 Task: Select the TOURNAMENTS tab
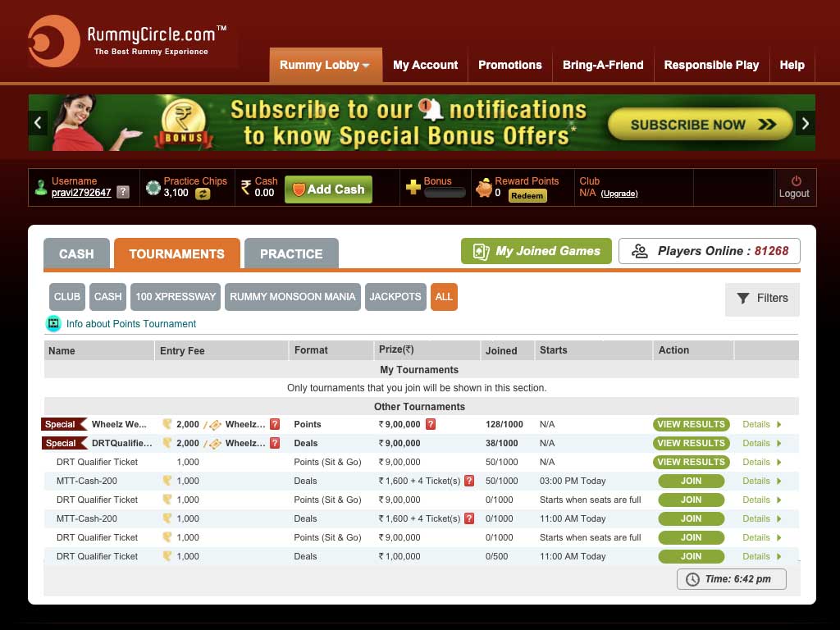[x=177, y=253]
